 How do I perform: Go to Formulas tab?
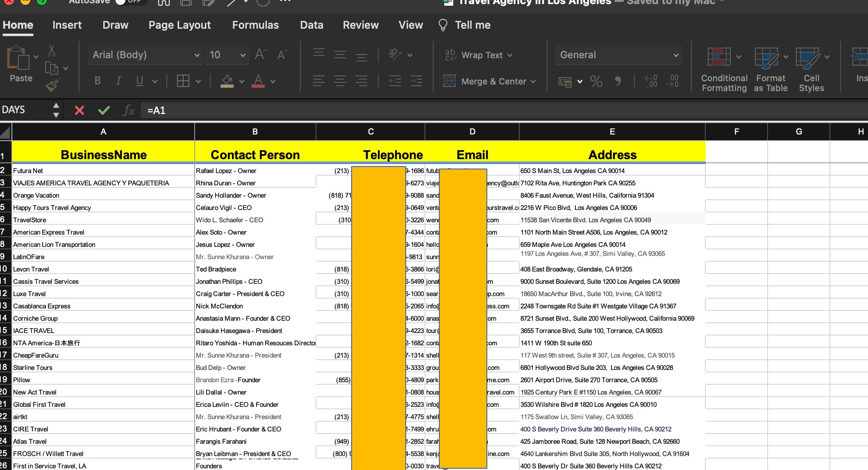tap(255, 25)
